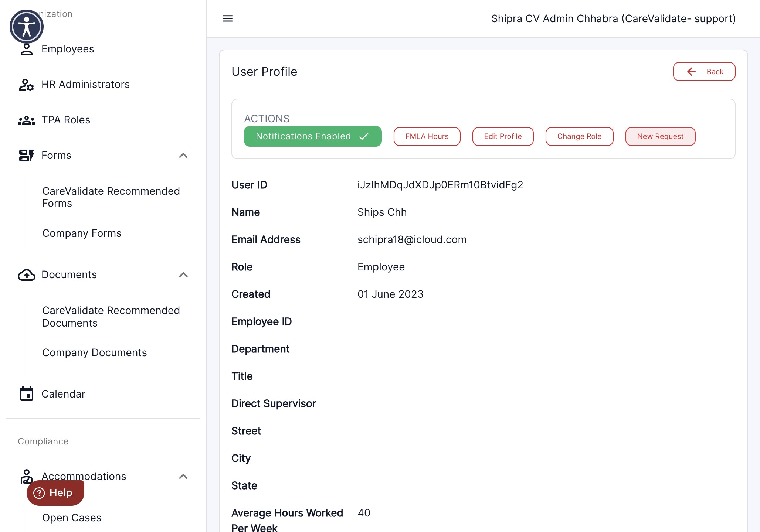760x532 pixels.
Task: Open Company Documents
Action: coord(94,353)
